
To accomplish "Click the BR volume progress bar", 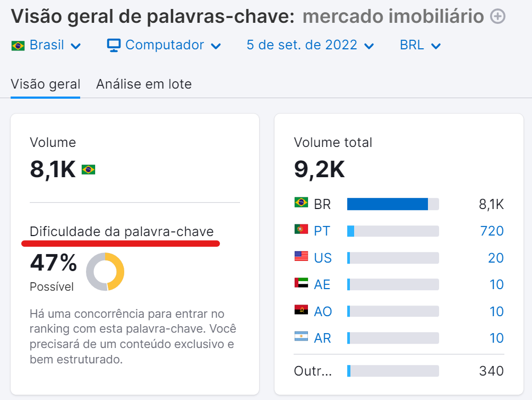I will point(393,204).
